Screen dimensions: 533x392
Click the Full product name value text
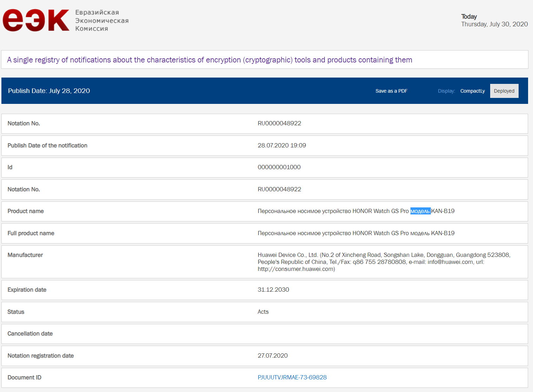click(x=356, y=233)
